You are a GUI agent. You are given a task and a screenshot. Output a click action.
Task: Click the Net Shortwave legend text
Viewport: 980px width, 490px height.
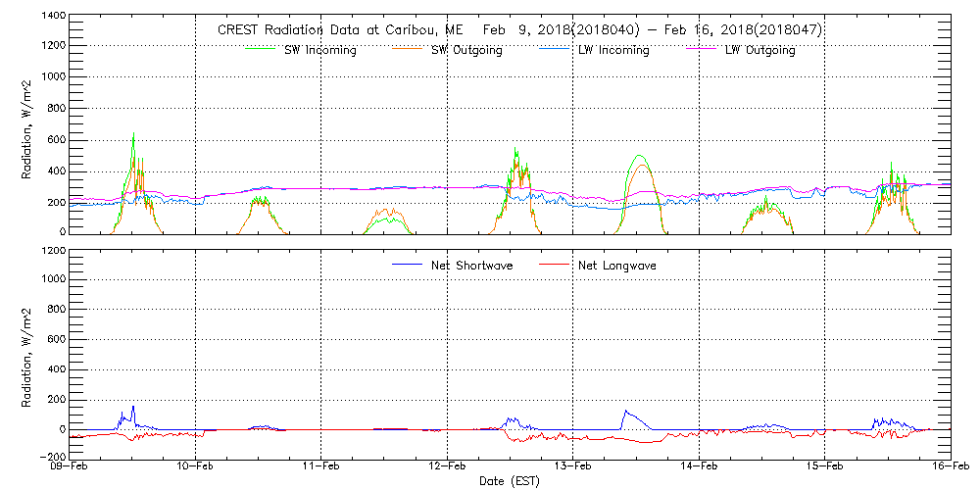point(474,266)
